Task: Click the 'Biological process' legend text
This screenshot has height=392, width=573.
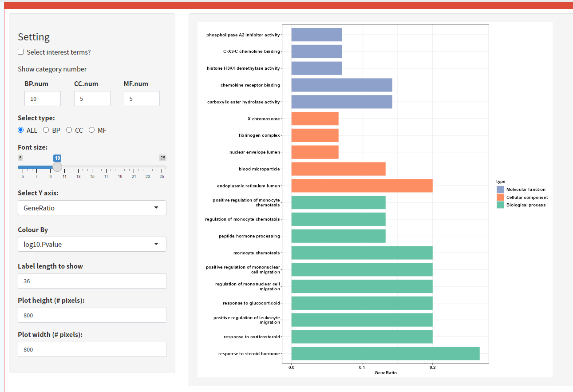Action: [x=526, y=205]
